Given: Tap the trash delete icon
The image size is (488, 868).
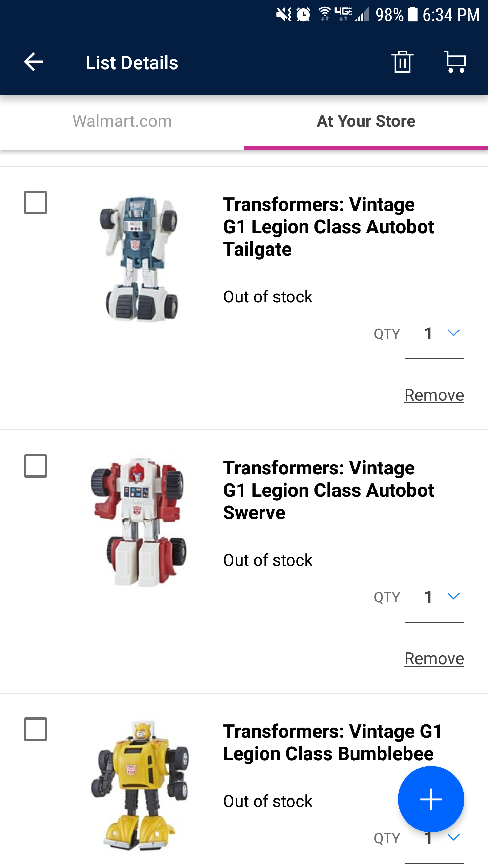Looking at the screenshot, I should click(x=402, y=62).
